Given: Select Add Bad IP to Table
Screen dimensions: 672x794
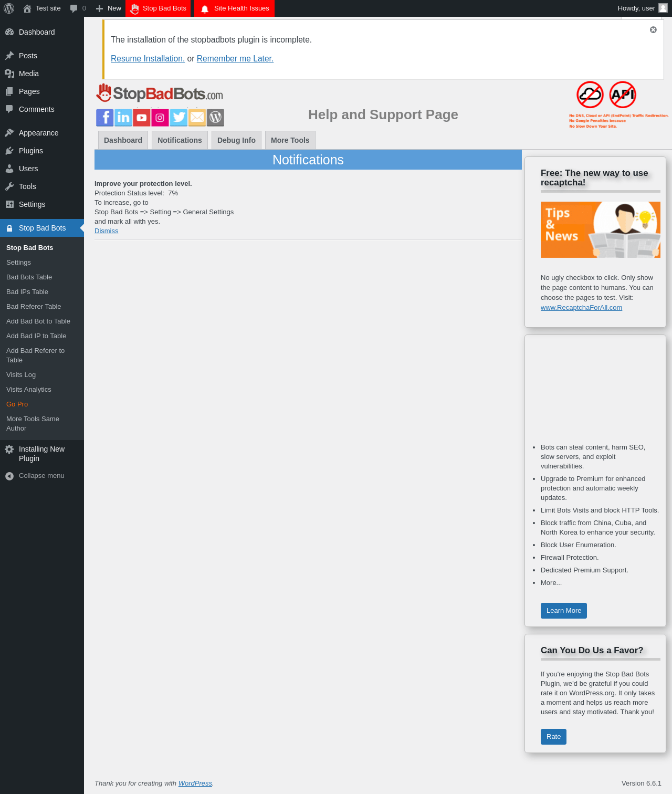Looking at the screenshot, I should point(42,336).
